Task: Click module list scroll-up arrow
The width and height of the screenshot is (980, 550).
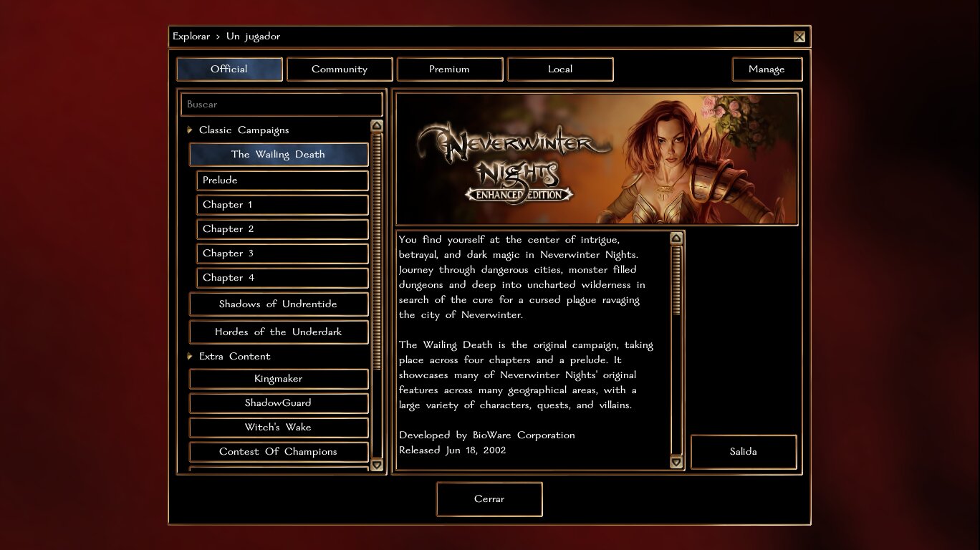Action: (x=377, y=126)
